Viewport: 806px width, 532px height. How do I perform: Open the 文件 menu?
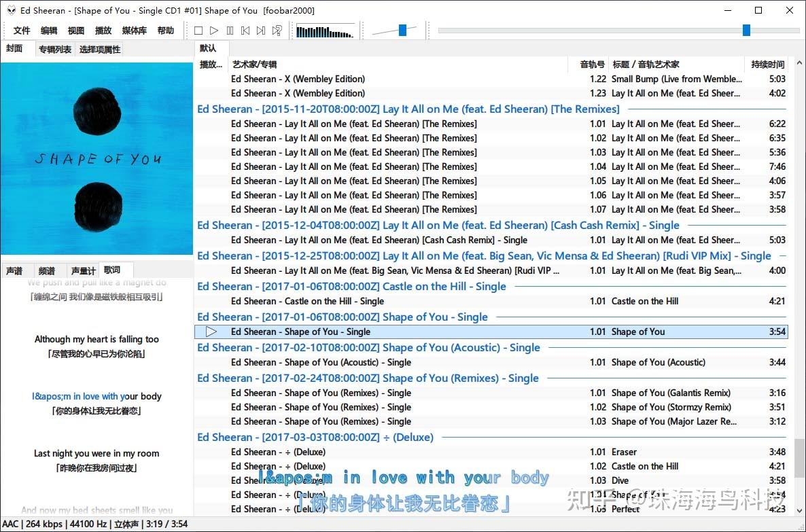21,30
